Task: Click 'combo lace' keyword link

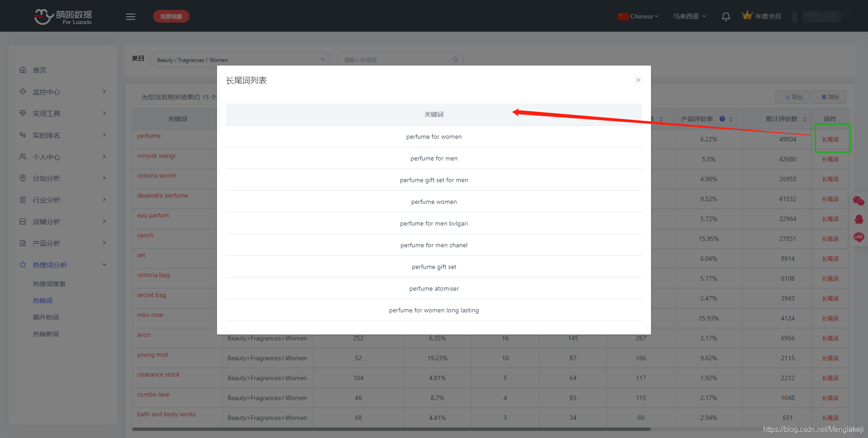Action: coord(153,394)
